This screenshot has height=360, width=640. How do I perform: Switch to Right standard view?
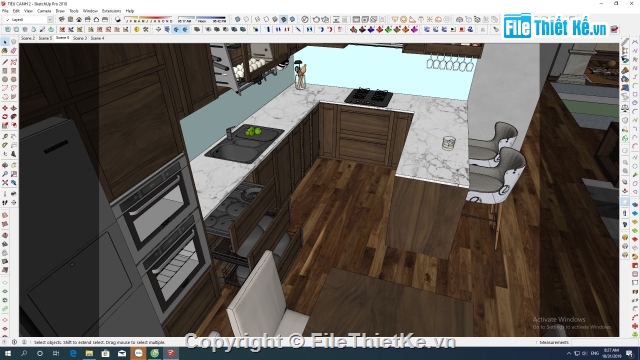coord(87,19)
